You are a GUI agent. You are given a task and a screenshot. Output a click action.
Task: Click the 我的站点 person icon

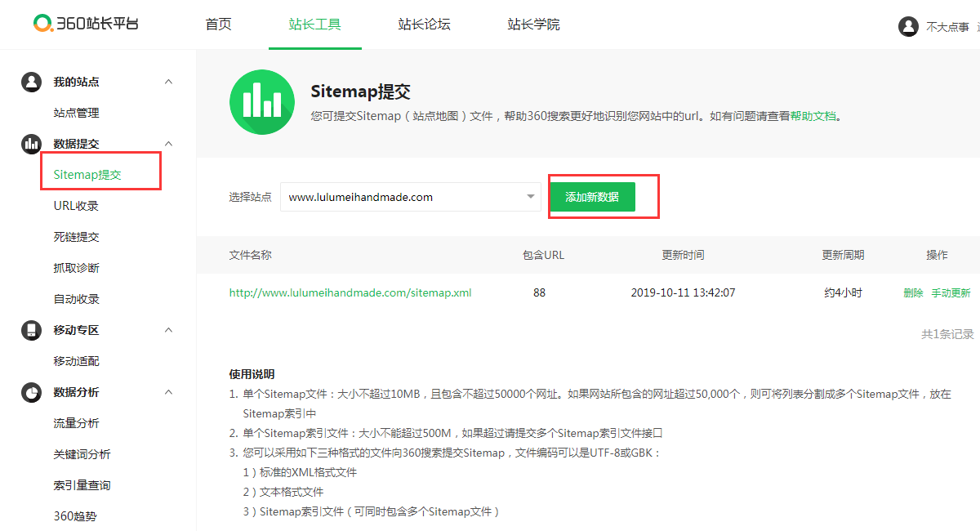click(x=31, y=82)
